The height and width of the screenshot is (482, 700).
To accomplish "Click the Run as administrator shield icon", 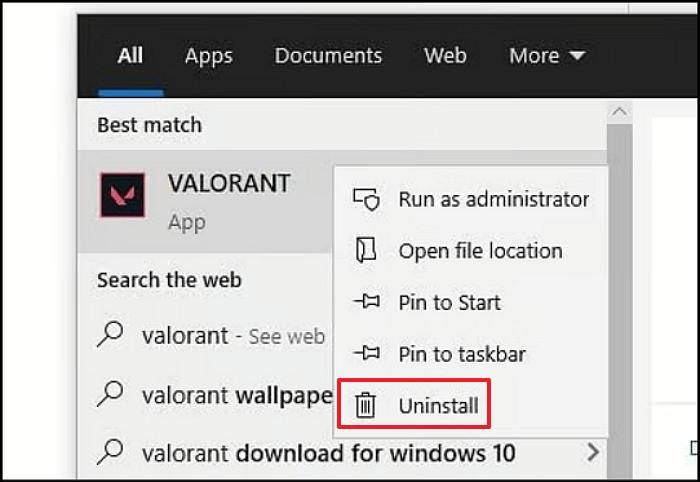I will click(x=366, y=199).
